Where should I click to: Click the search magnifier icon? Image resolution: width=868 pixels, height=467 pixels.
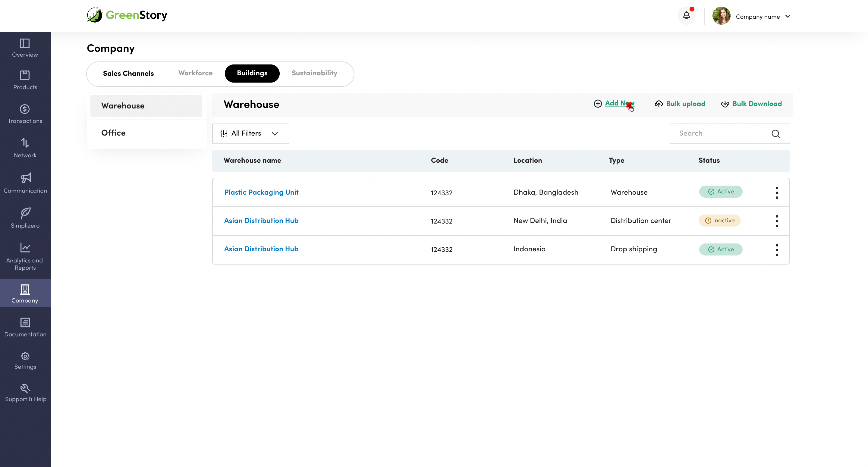775,134
